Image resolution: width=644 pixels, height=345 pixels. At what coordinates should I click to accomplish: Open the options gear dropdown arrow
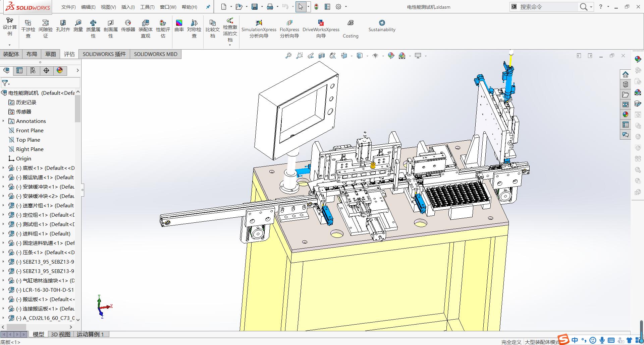tap(346, 7)
